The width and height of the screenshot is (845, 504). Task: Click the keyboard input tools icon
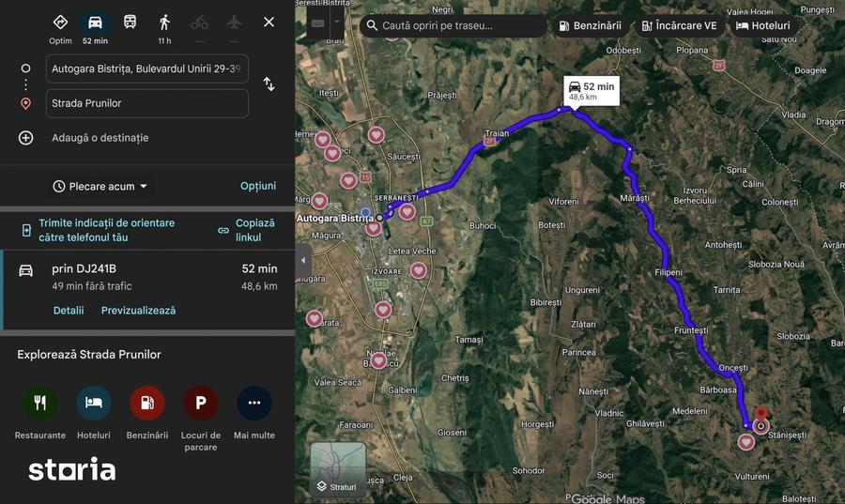(x=318, y=23)
